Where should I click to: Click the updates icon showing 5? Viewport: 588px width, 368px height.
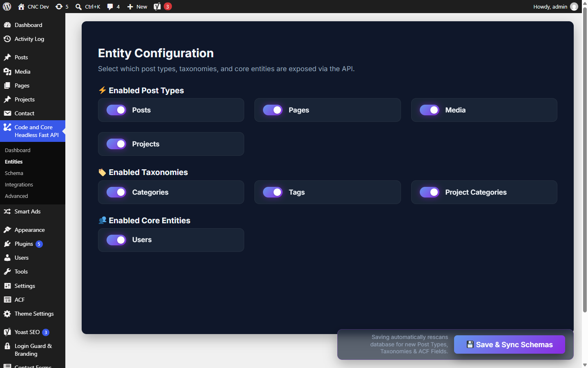(59, 7)
